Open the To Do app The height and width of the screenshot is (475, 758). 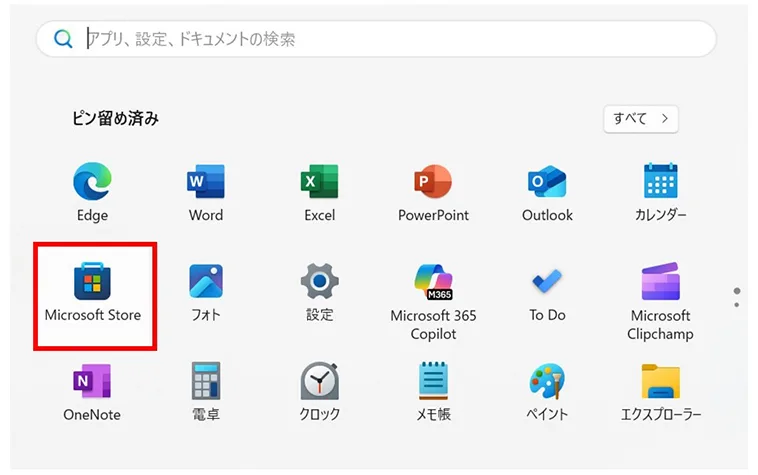pyautogui.click(x=547, y=282)
